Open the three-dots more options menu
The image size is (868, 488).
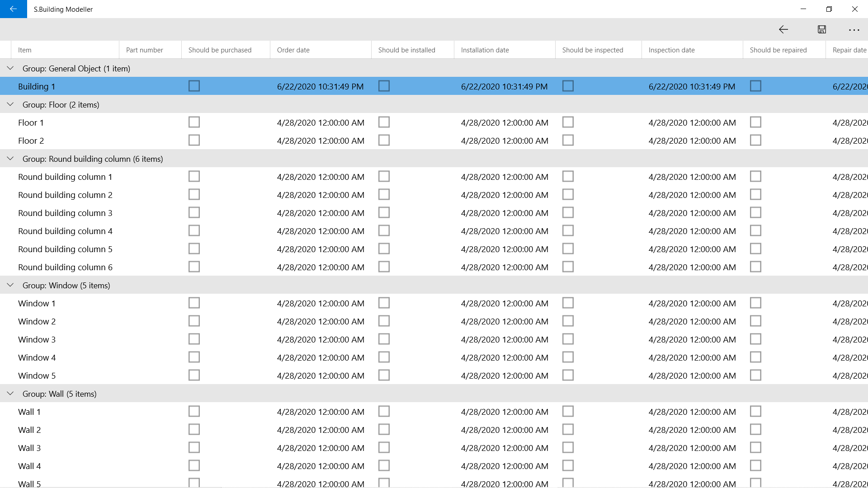coord(854,30)
